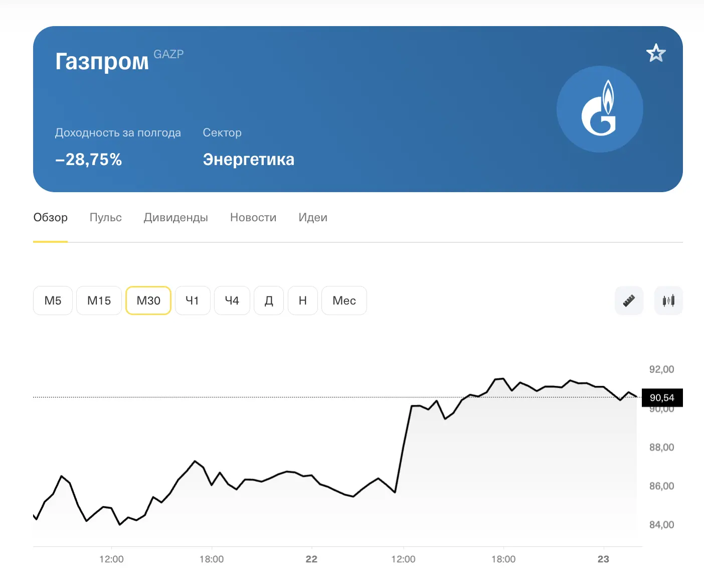This screenshot has width=704, height=588.
Task: Switch to the Пульс tab
Action: tap(106, 218)
